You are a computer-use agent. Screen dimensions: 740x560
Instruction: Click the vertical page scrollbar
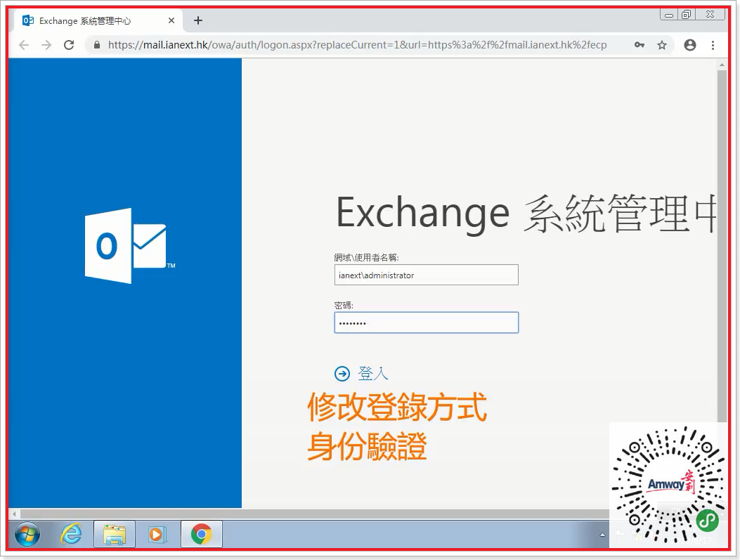click(x=722, y=245)
